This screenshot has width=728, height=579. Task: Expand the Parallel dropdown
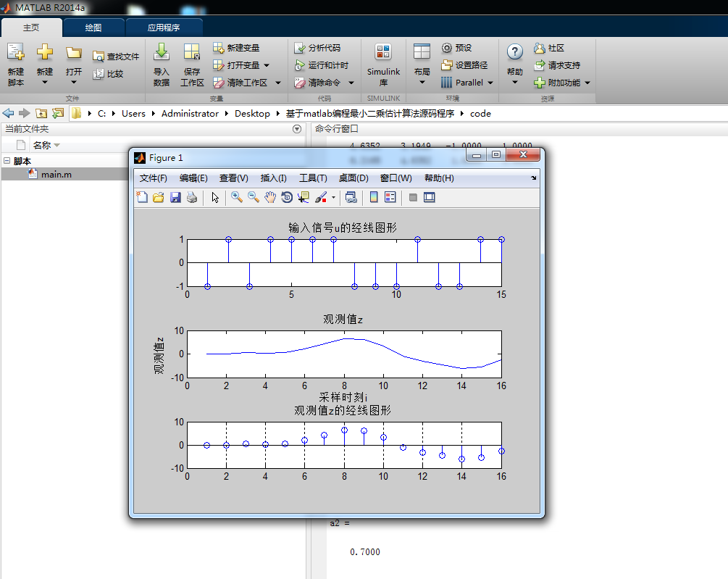pyautogui.click(x=490, y=83)
